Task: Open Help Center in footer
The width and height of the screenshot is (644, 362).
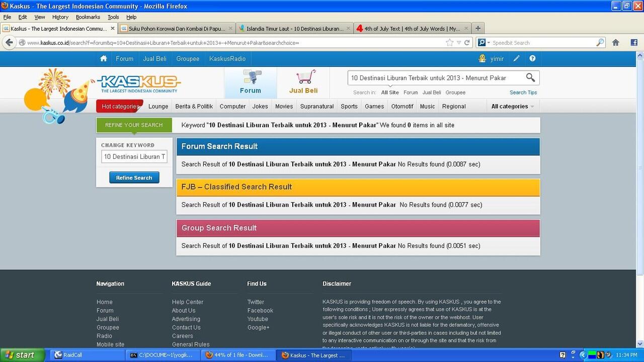Action: (x=188, y=302)
